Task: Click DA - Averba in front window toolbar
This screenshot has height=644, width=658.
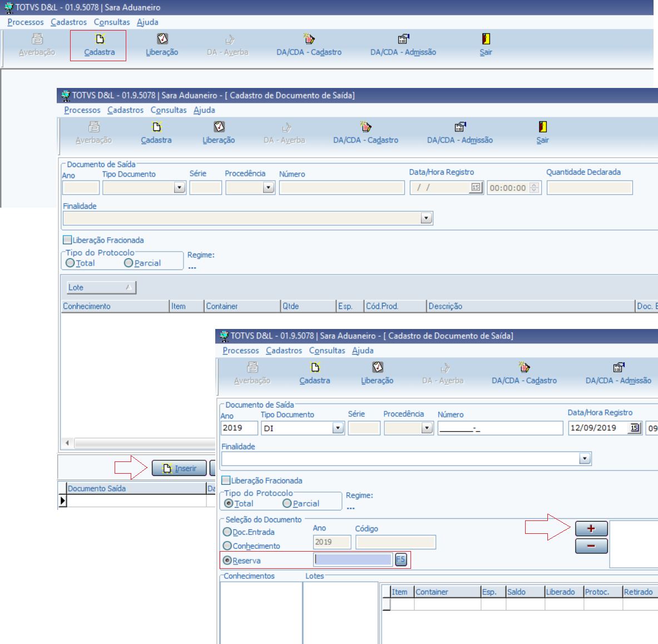Action: click(x=443, y=373)
